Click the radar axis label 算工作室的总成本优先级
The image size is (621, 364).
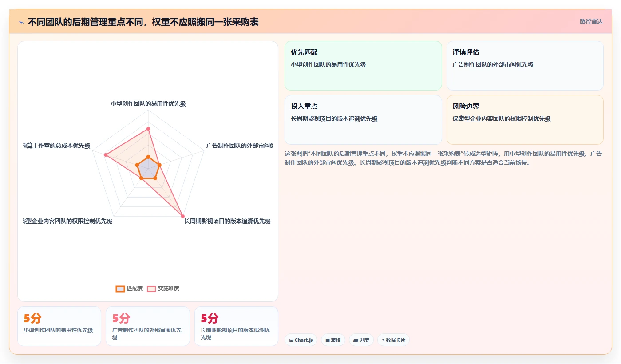click(57, 146)
